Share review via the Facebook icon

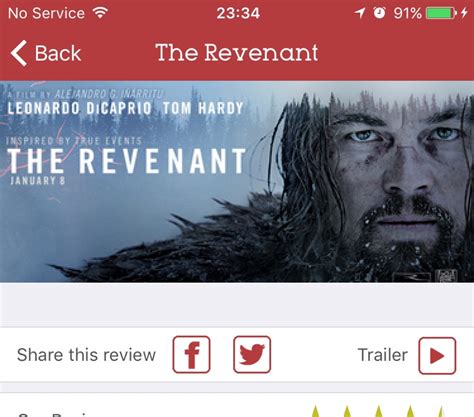point(191,354)
